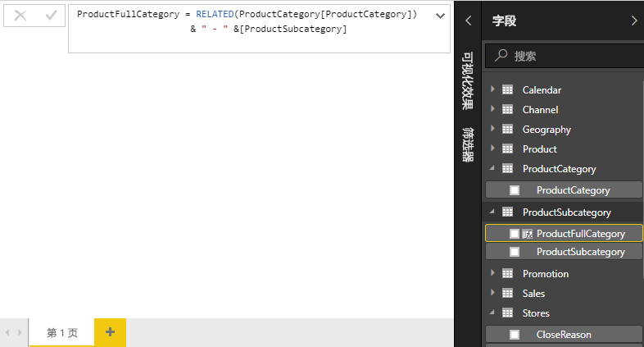
Task: Enable the CloseReason field checkbox
Action: tap(515, 335)
